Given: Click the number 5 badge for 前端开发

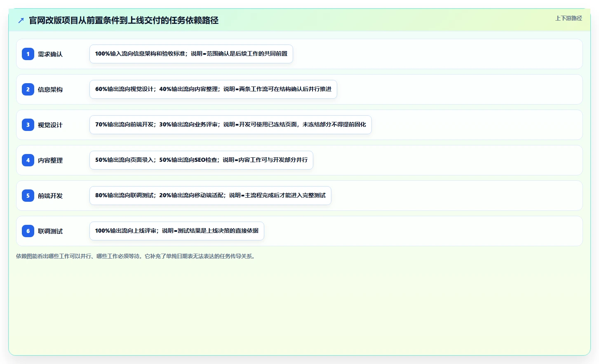Looking at the screenshot, I should coord(28,196).
